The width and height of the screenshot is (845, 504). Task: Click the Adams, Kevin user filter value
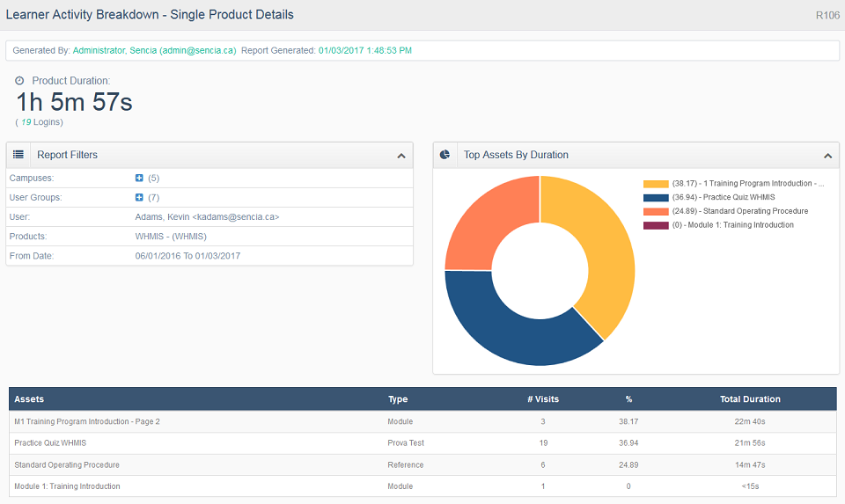(207, 217)
